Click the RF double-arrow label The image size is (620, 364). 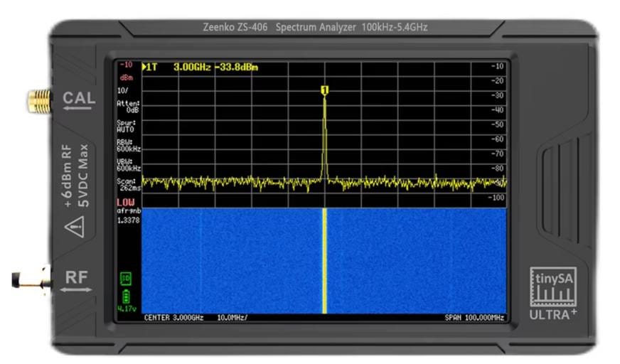click(x=75, y=281)
